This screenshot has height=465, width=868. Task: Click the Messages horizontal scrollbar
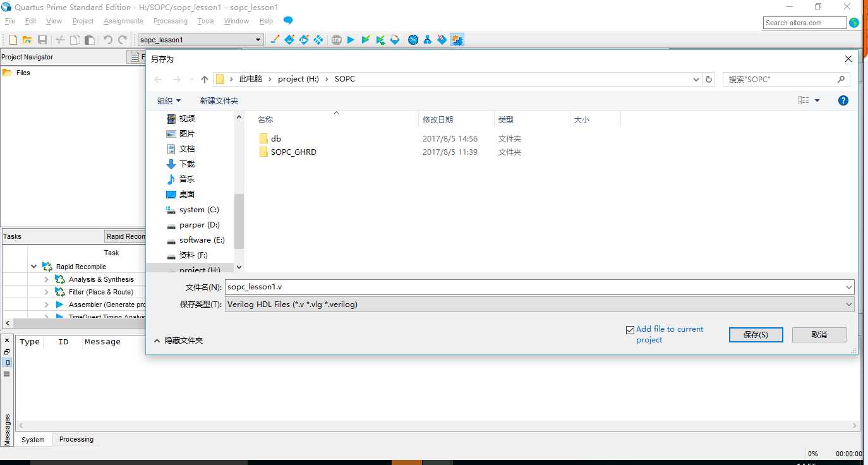pyautogui.click(x=438, y=426)
